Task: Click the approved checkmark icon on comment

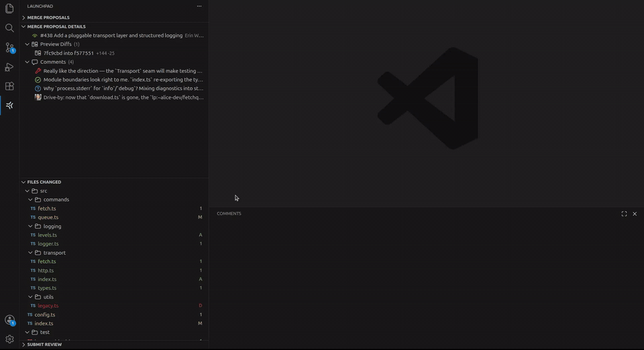Action: (38, 80)
